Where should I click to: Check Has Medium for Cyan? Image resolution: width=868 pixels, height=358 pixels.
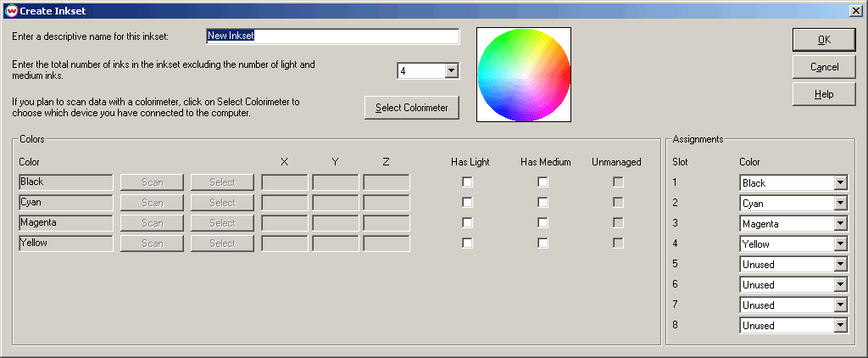tap(543, 202)
